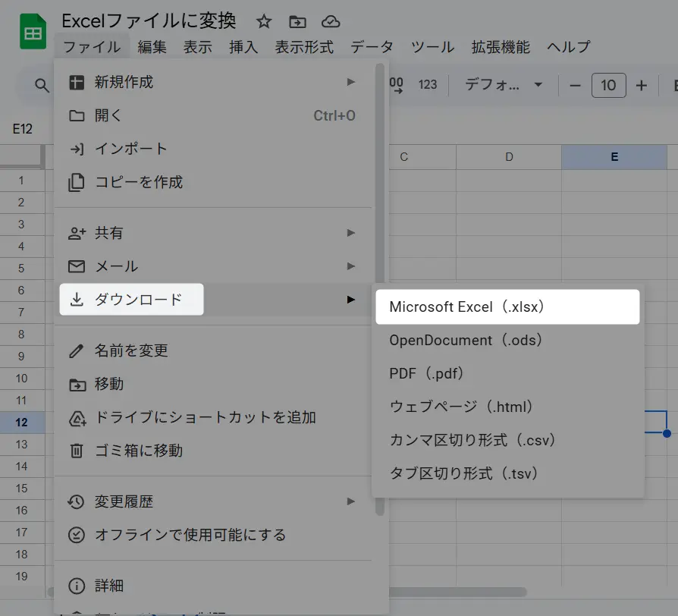Expand the 変更履歴 submenu arrow
The image size is (678, 616).
[x=350, y=501]
